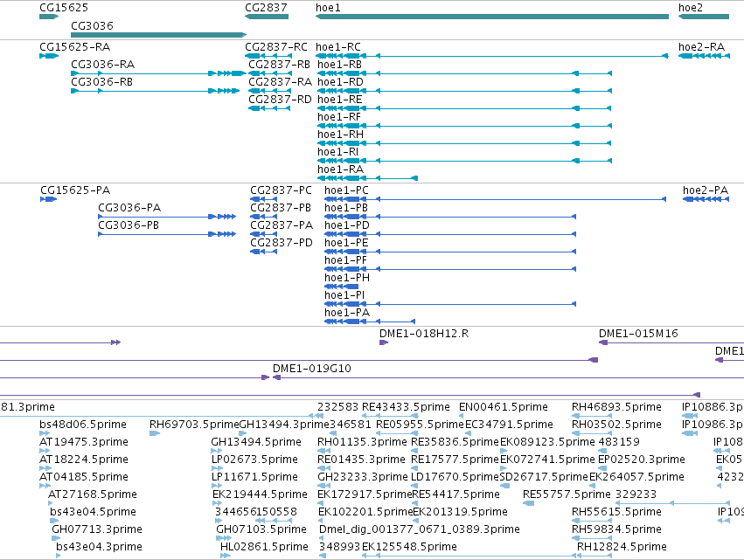This screenshot has height=560, width=744.
Task: Click EST RE43433.5prime
Action: (406, 407)
